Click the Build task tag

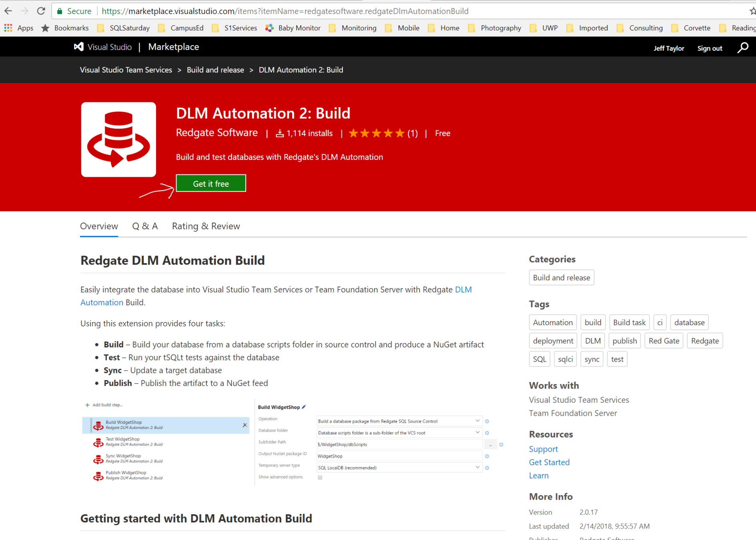(629, 322)
